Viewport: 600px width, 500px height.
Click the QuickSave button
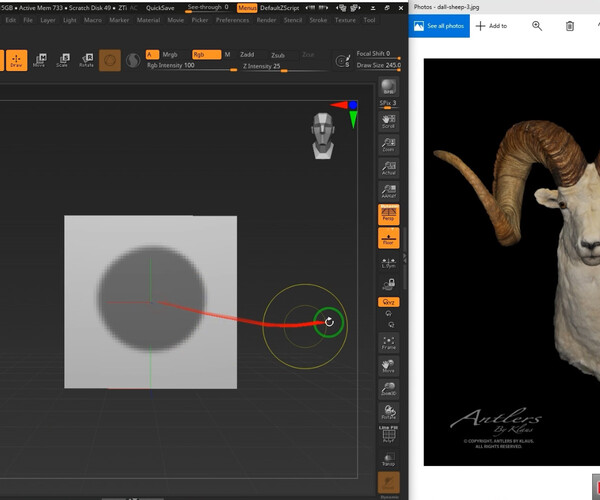tap(160, 8)
